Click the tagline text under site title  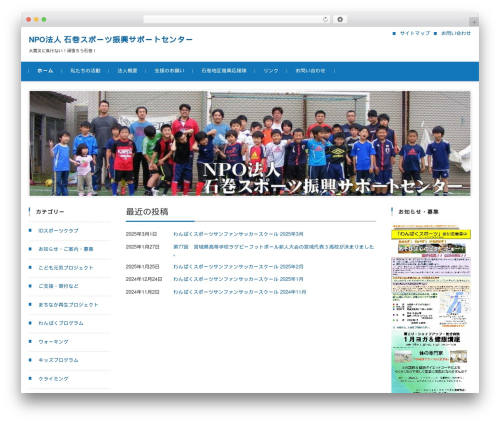(x=62, y=51)
